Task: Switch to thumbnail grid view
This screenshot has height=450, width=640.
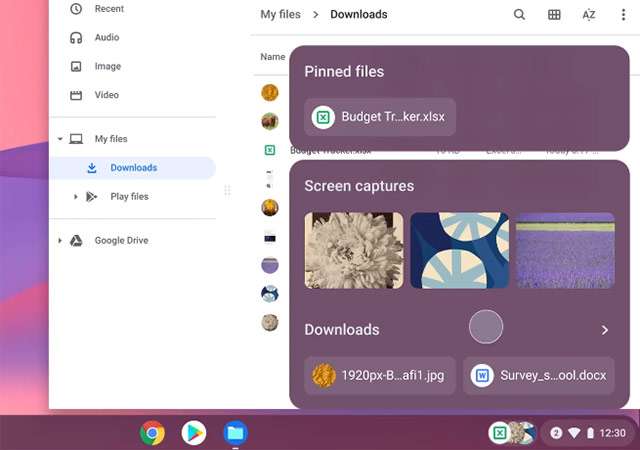Action: [554, 15]
